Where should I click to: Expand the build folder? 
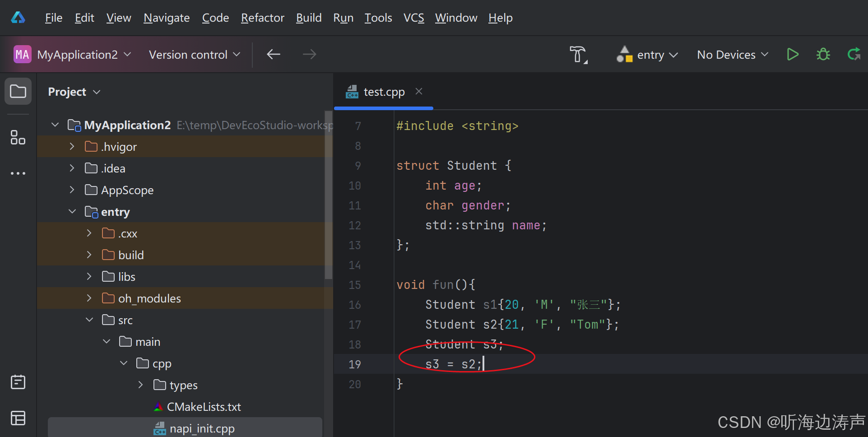(x=89, y=255)
